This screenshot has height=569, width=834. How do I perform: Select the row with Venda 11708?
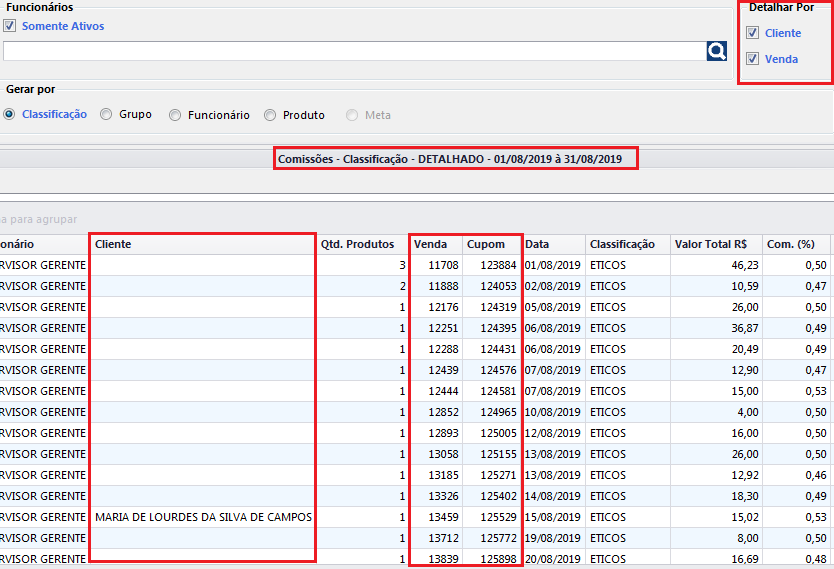(x=443, y=265)
